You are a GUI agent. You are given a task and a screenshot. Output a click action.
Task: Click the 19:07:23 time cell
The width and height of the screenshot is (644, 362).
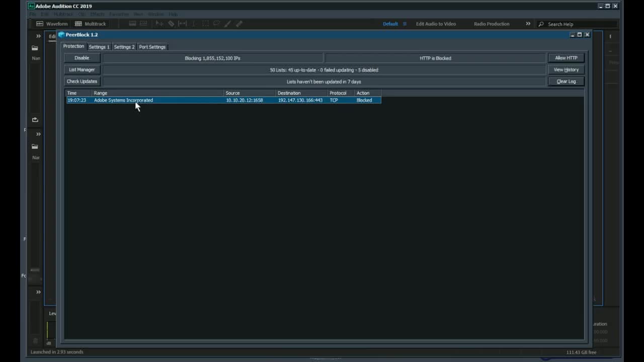click(x=76, y=100)
